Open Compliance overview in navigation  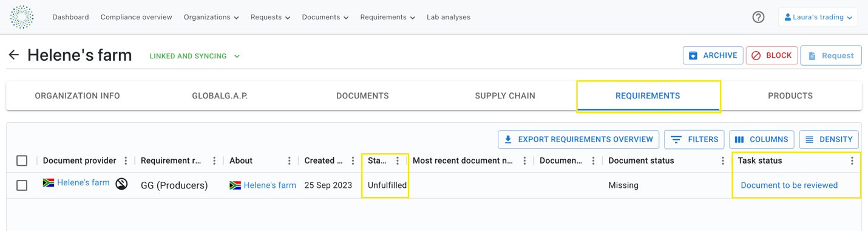click(x=136, y=17)
